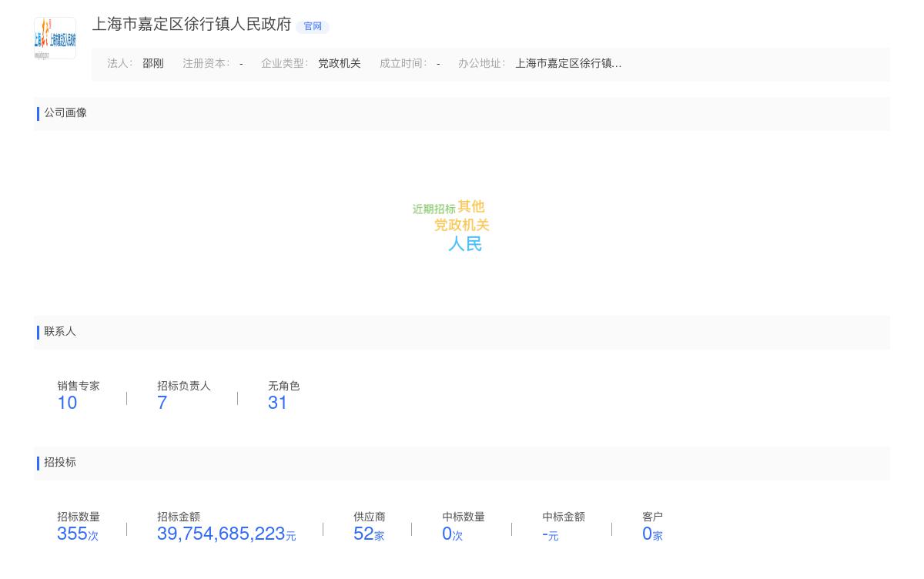Open the 供应商 count 52家

(x=369, y=534)
